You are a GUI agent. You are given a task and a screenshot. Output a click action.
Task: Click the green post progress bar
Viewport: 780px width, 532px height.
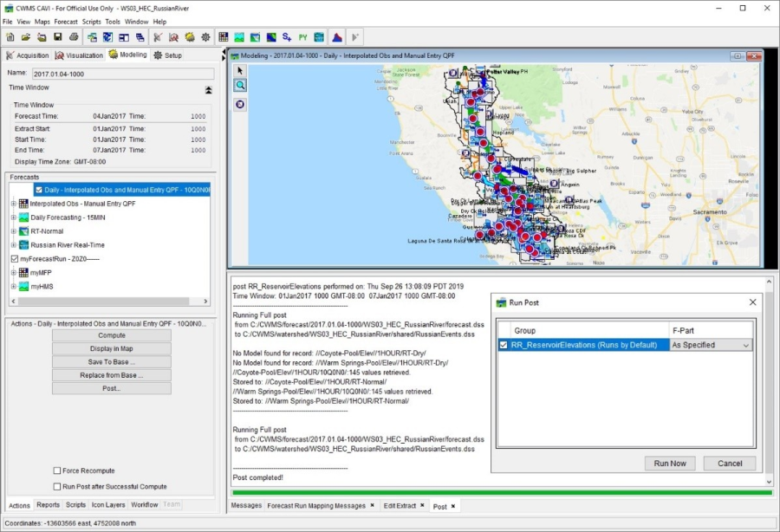(x=502, y=493)
